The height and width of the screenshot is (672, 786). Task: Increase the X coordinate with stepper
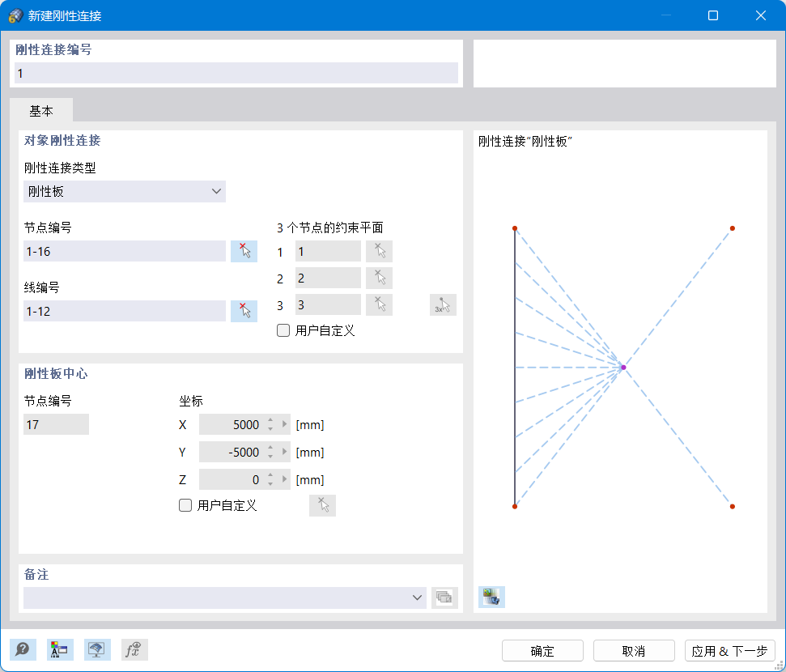270,419
